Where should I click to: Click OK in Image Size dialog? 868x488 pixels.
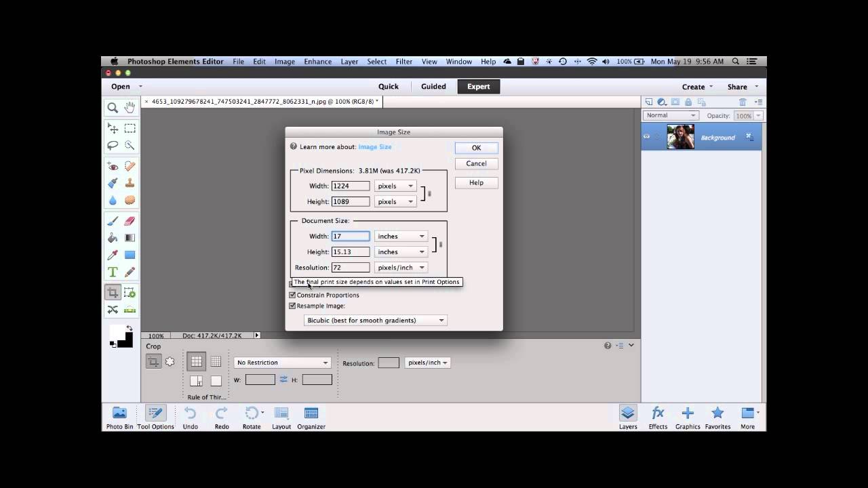[476, 148]
